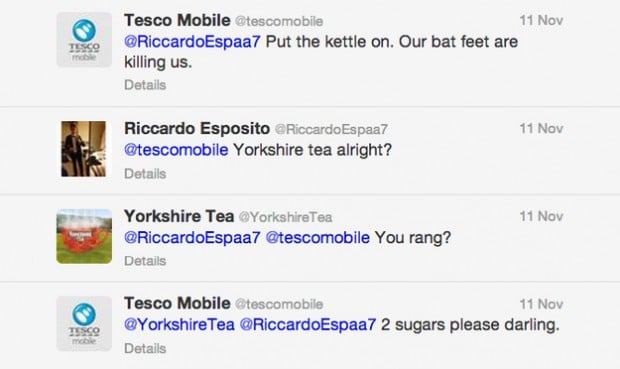Expand Details under the kettle tweet

(145, 85)
